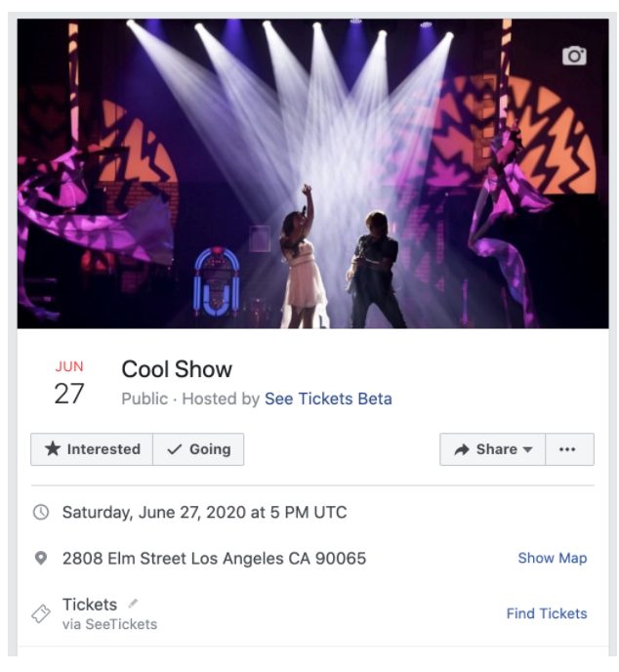Click the 2808 Elm Street address text
The image size is (619, 672).
214,559
